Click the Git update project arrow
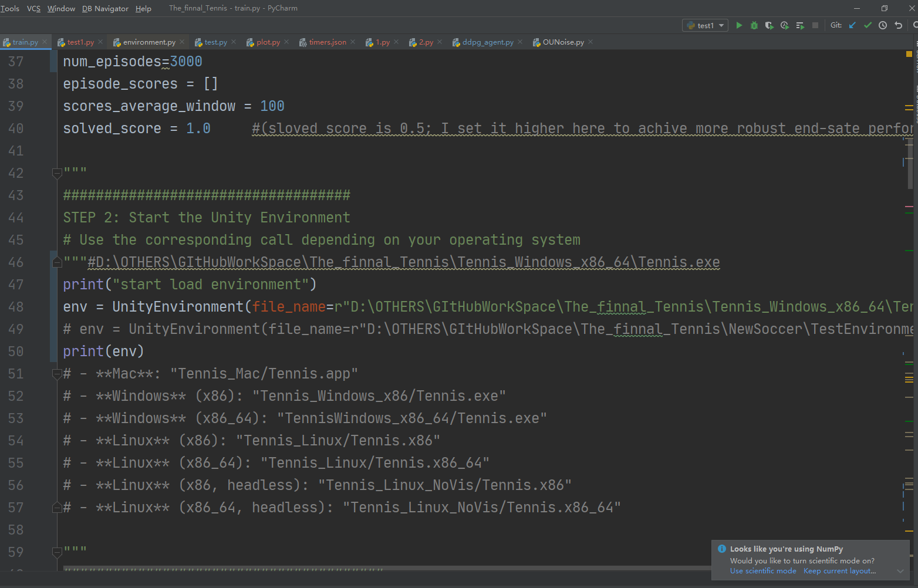 [x=852, y=25]
